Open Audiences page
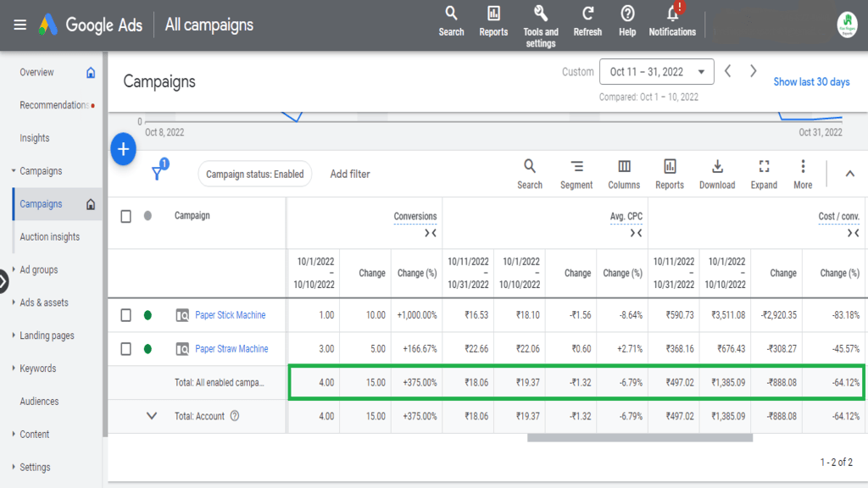The height and width of the screenshot is (488, 868). tap(39, 402)
